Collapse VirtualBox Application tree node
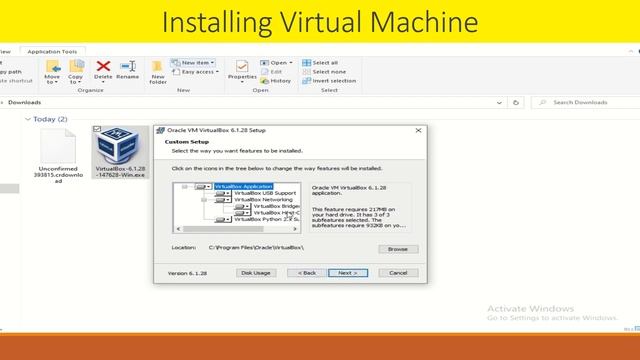 [184, 187]
